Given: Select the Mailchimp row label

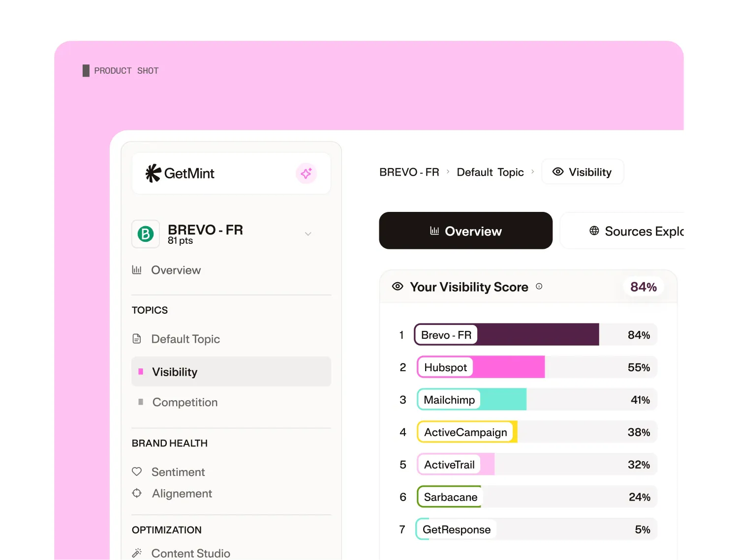Looking at the screenshot, I should (449, 400).
